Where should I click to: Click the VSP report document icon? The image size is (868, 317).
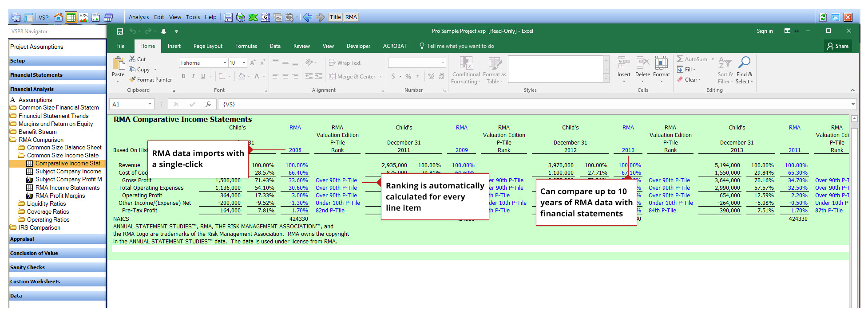pos(95,17)
